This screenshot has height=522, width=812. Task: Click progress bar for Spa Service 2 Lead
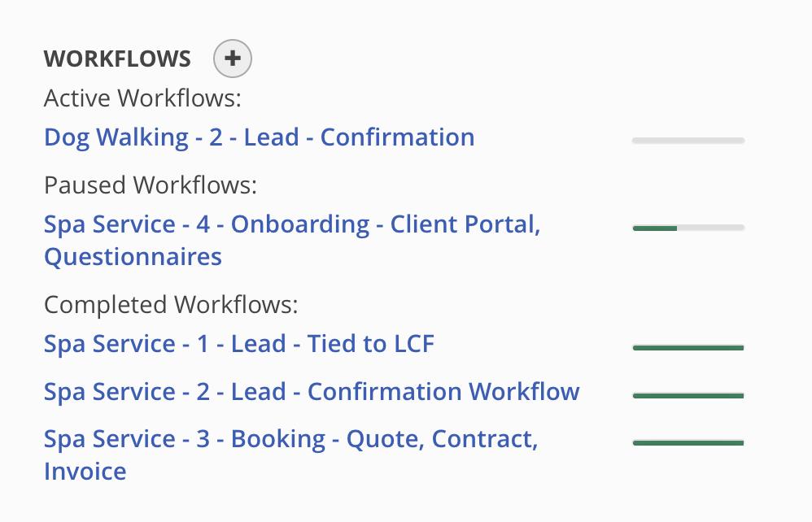click(x=688, y=396)
